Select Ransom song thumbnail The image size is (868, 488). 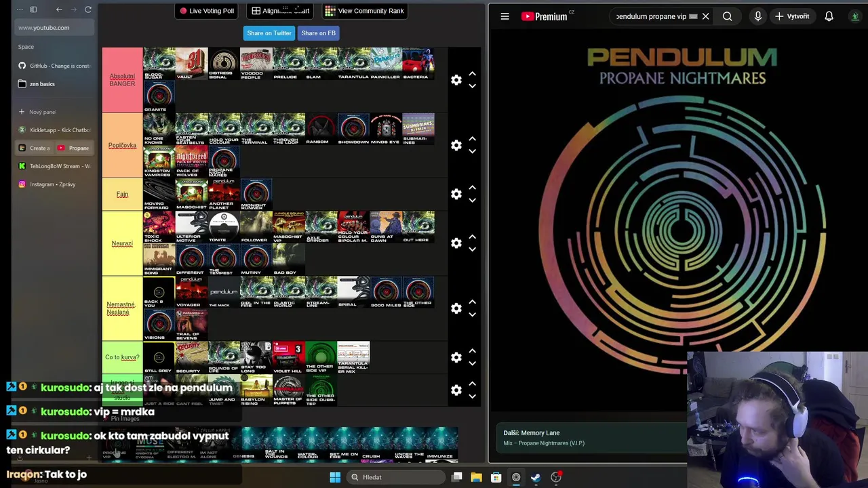321,129
